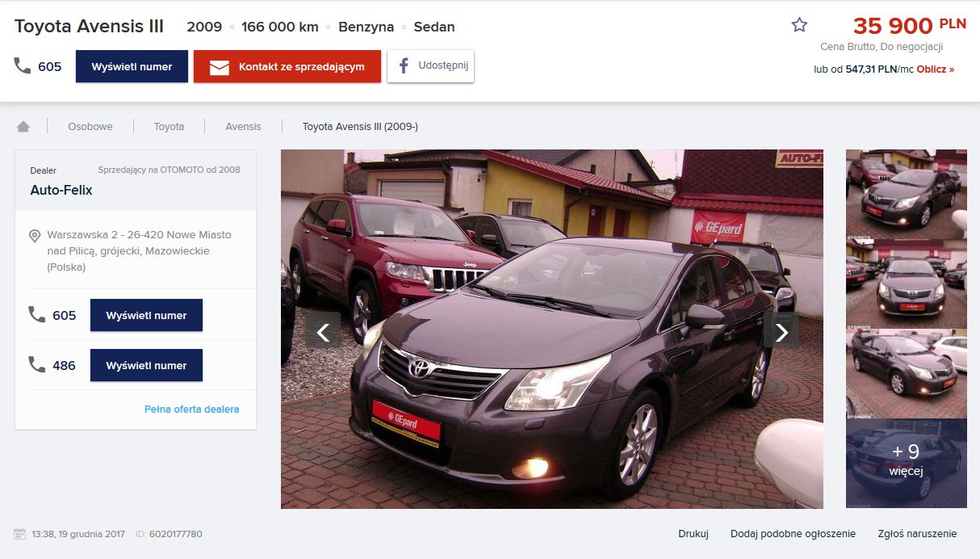The image size is (980, 559).
Task: Open the main Toyota Avensis photo
Action: (552, 329)
